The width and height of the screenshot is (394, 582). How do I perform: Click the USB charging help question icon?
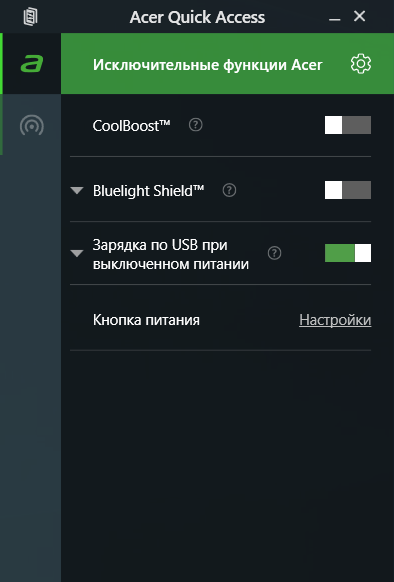(x=274, y=253)
